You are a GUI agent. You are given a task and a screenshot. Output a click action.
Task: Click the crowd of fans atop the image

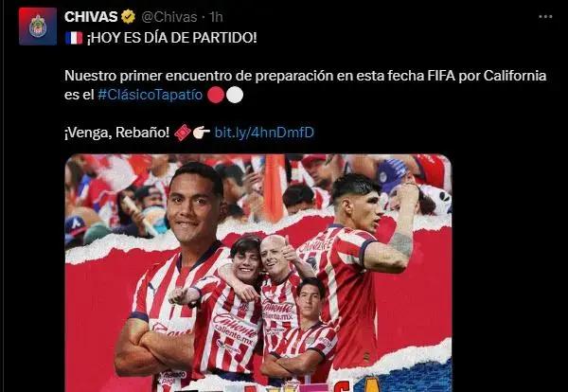click(x=257, y=188)
